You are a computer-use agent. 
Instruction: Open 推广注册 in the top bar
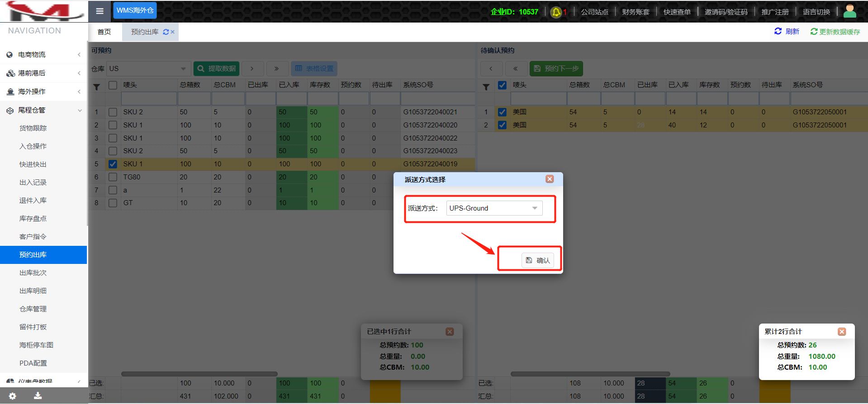775,12
